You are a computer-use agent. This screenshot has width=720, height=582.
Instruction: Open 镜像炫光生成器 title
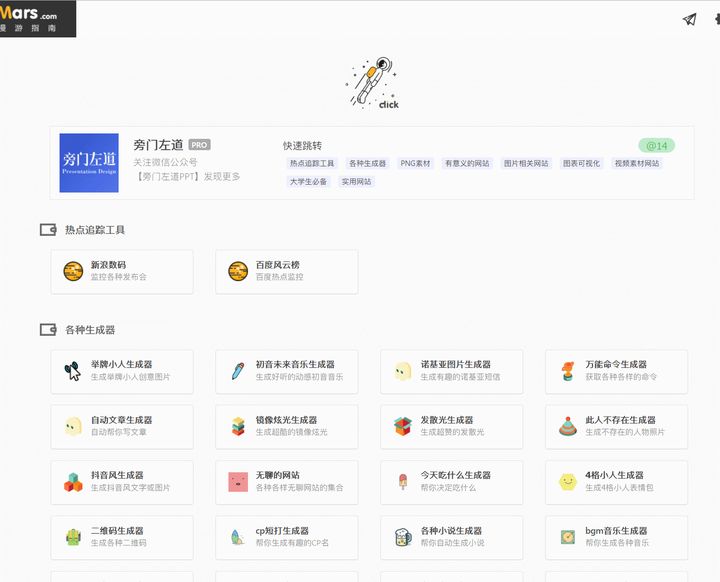[x=286, y=420]
